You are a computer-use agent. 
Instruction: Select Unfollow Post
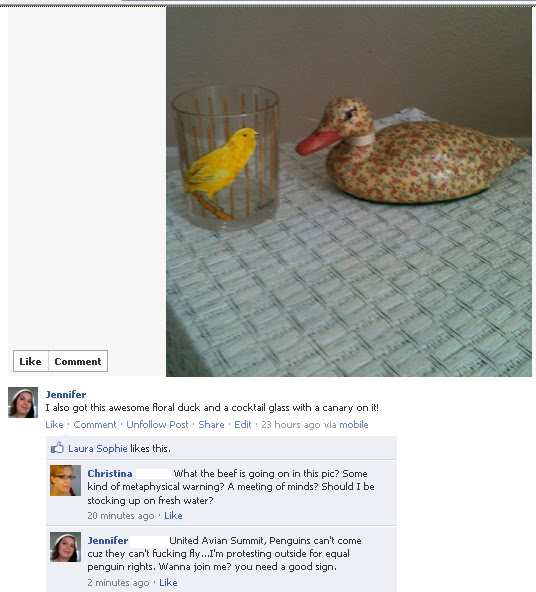157,425
